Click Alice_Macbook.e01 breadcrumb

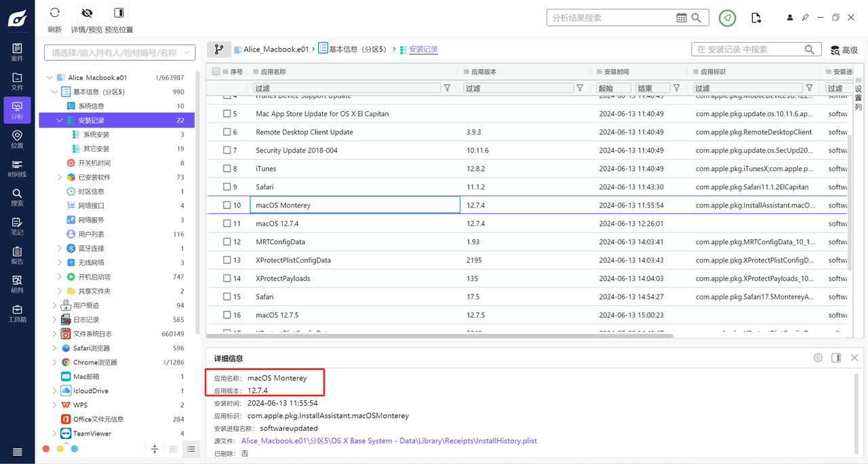276,50
